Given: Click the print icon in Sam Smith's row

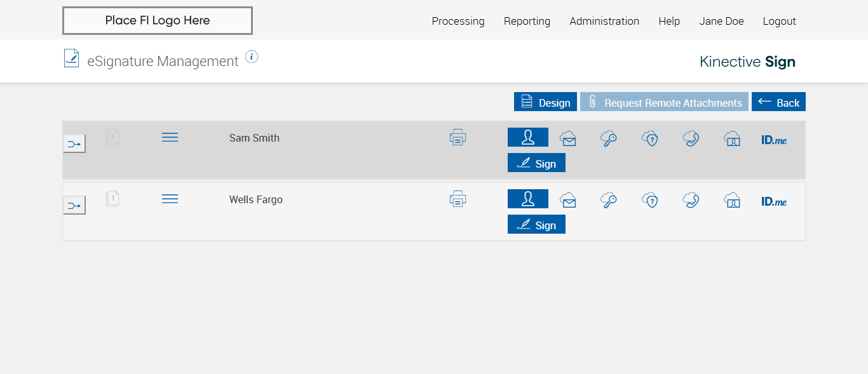Looking at the screenshot, I should (458, 137).
